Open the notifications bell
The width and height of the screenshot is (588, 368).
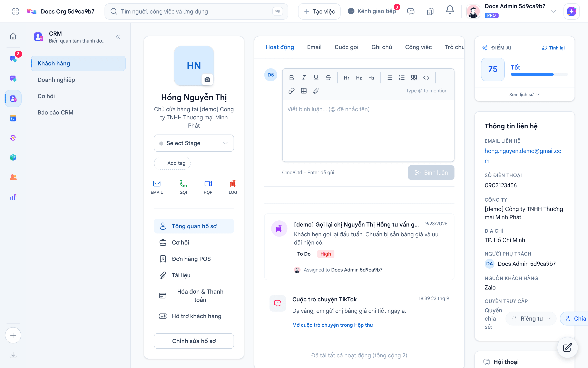point(450,10)
